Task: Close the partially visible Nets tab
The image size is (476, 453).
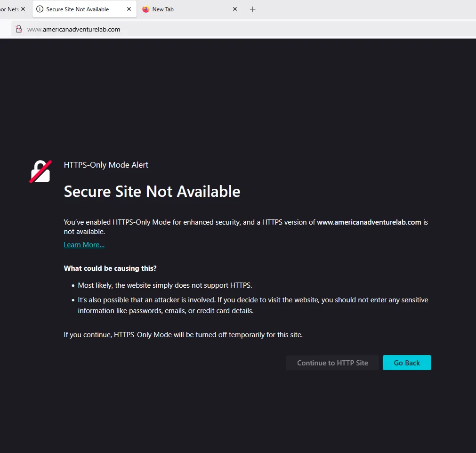Action: (23, 9)
